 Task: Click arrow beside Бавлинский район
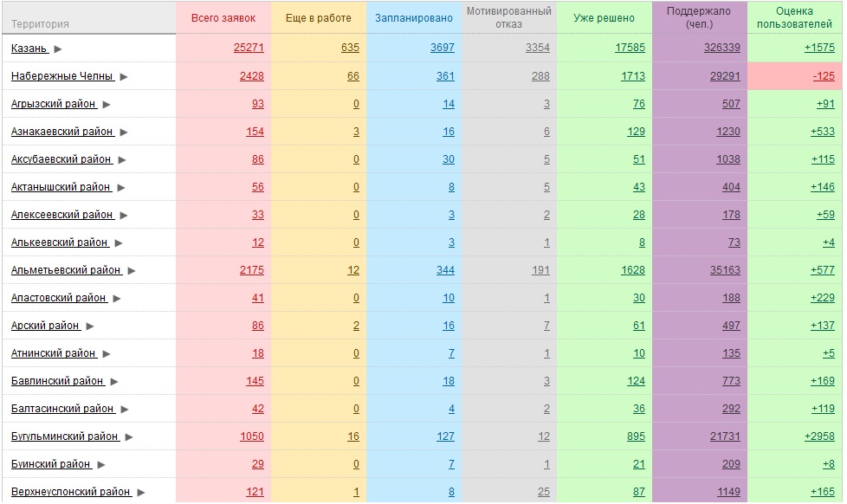click(x=114, y=381)
